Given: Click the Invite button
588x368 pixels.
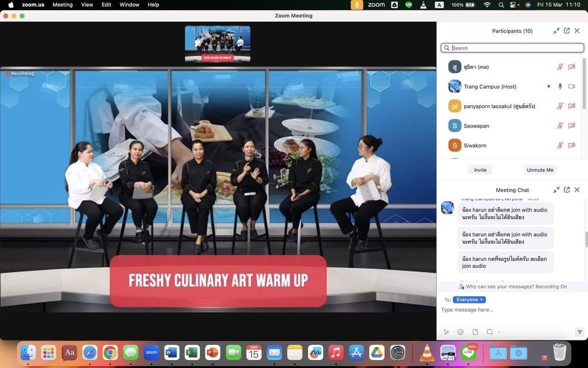Looking at the screenshot, I should (480, 170).
